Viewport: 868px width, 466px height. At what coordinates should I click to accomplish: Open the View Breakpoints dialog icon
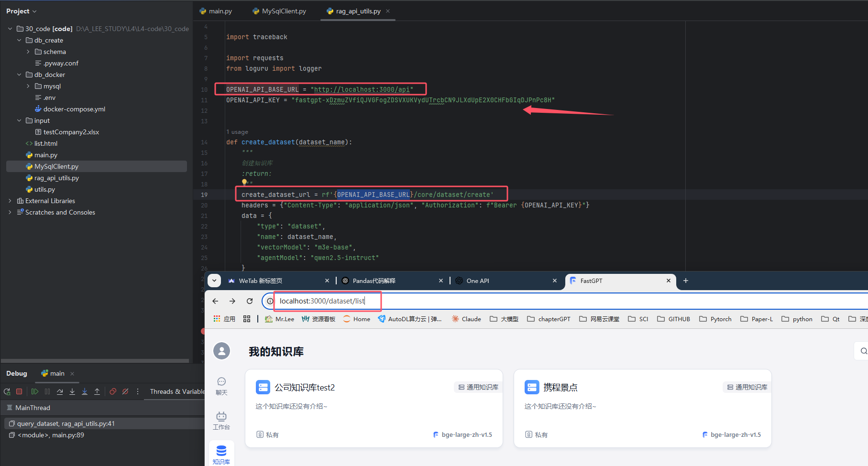pyautogui.click(x=113, y=391)
